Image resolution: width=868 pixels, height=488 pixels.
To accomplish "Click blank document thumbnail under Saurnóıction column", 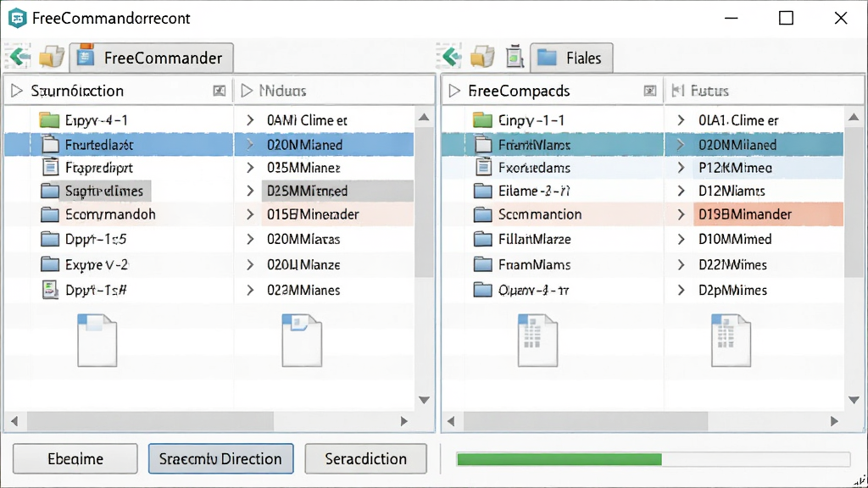I will 97,341.
